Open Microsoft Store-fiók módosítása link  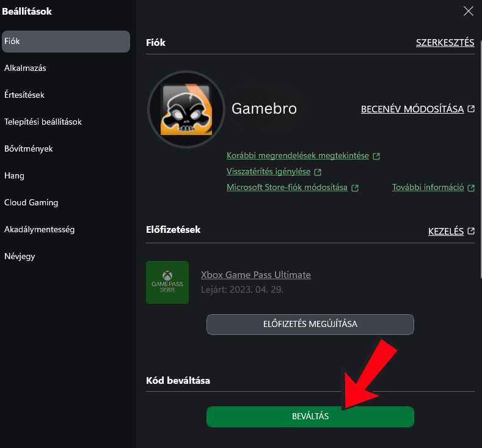pos(287,187)
